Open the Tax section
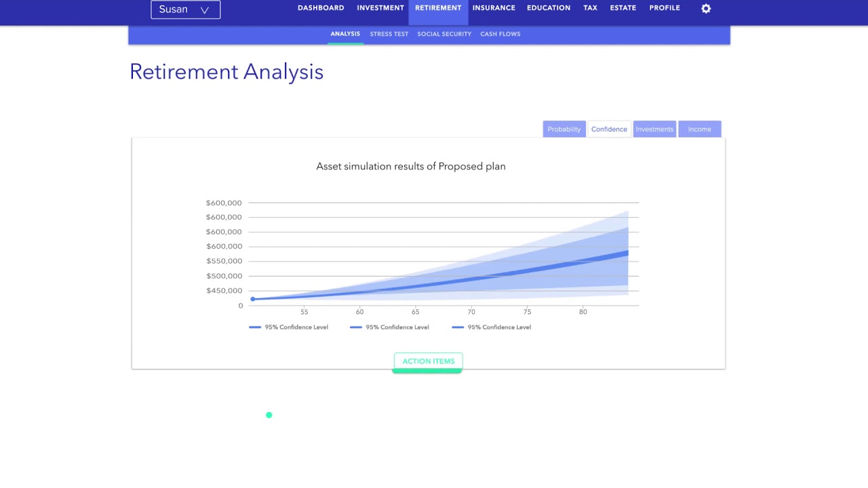The width and height of the screenshot is (868, 488). click(x=590, y=8)
